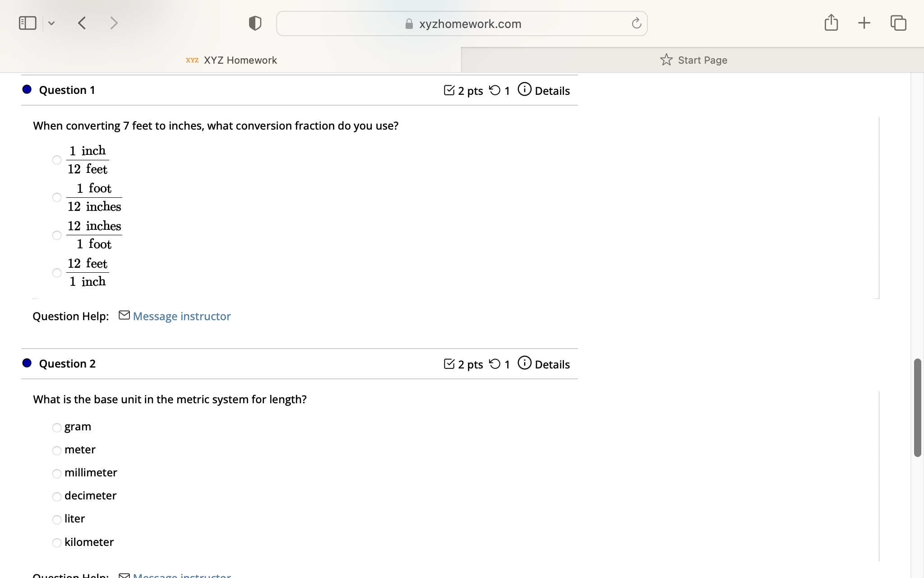Switch to the Start Page tab
The height and width of the screenshot is (578, 924).
pyautogui.click(x=693, y=60)
